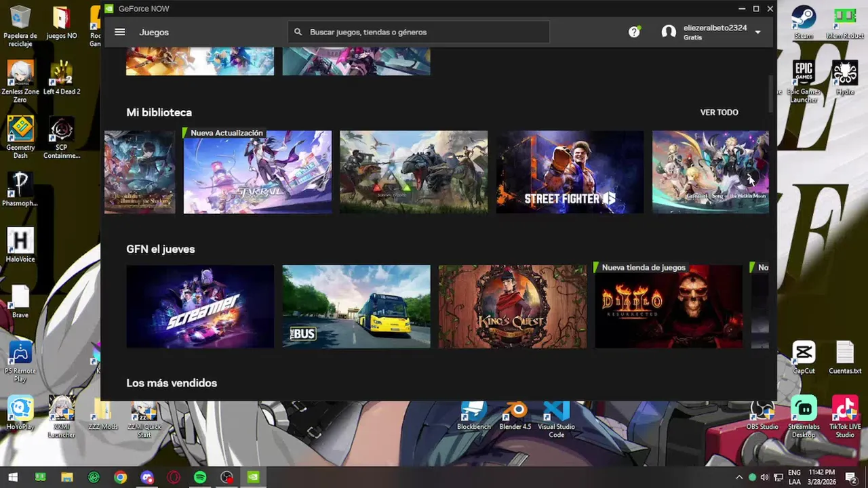
Task: Open PS Remote Play shortcut
Action: point(20,361)
